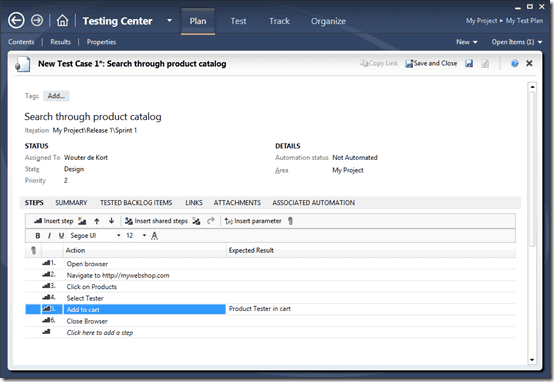This screenshot has width=554, height=382.
Task: Click the Properties link
Action: point(101,42)
